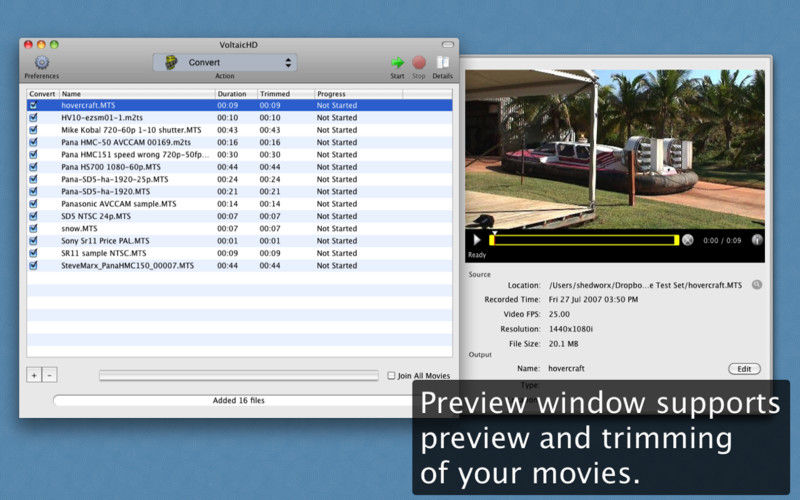Click the source location path text
The width and height of the screenshot is (800, 500).
645,285
